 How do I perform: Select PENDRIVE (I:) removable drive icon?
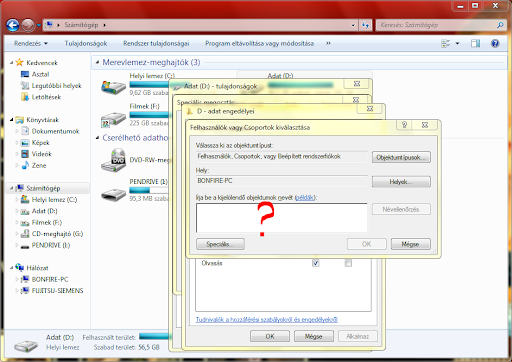(113, 194)
